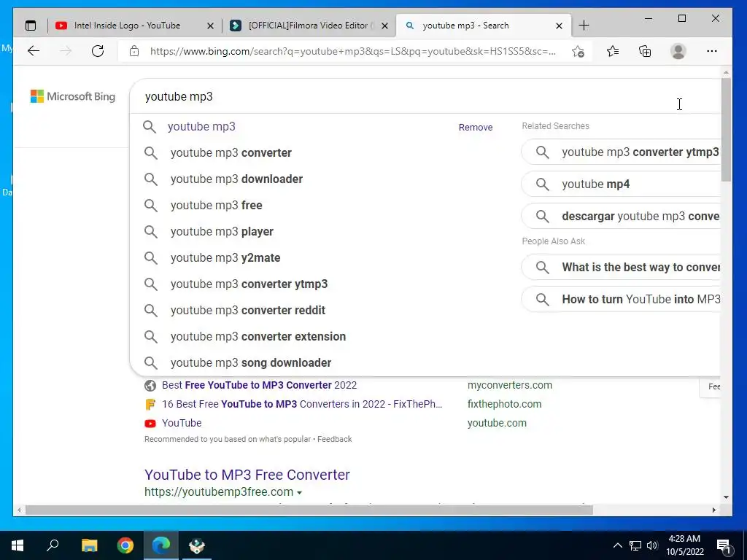View site information lock icon
Screen dimensions: 747x560
pos(134,51)
